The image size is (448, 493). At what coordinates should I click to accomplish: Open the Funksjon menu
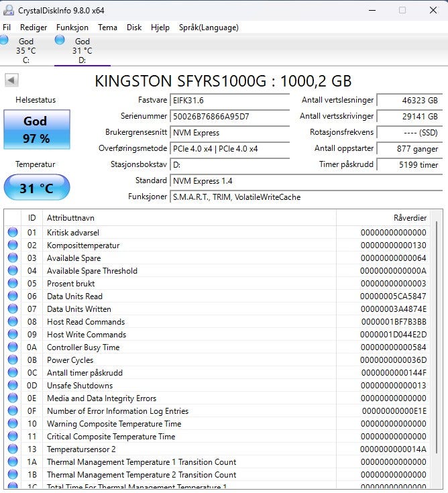[72, 28]
